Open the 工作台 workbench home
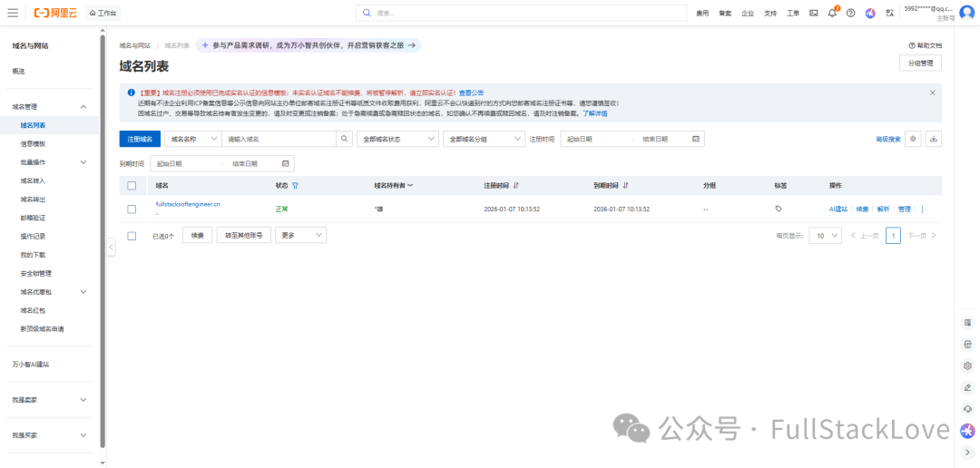This screenshot has height=468, width=980. [x=103, y=13]
